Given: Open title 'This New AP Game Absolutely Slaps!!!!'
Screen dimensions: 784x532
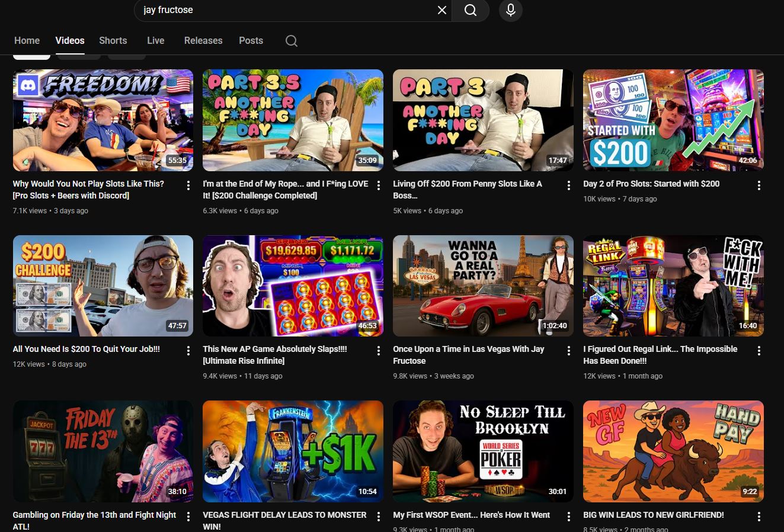Looking at the screenshot, I should tap(275, 355).
